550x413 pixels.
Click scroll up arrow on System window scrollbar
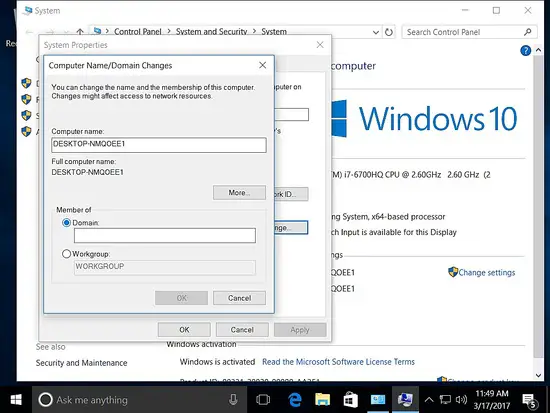(538, 51)
